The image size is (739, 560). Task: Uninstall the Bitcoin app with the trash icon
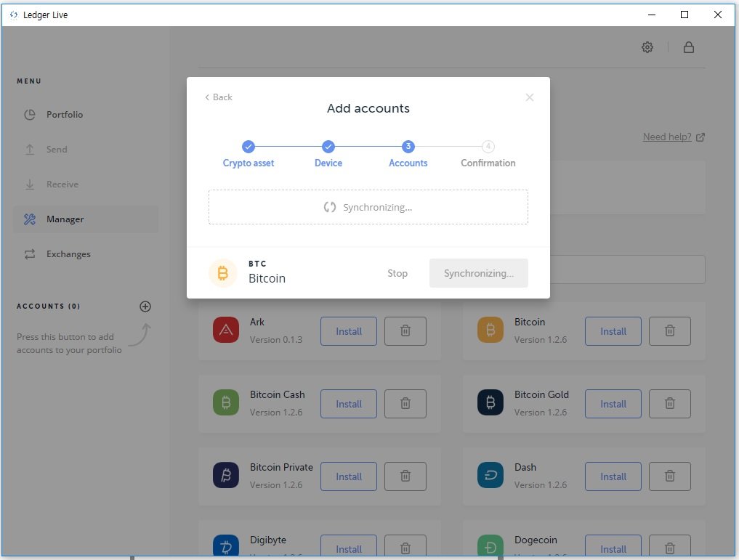[670, 331]
